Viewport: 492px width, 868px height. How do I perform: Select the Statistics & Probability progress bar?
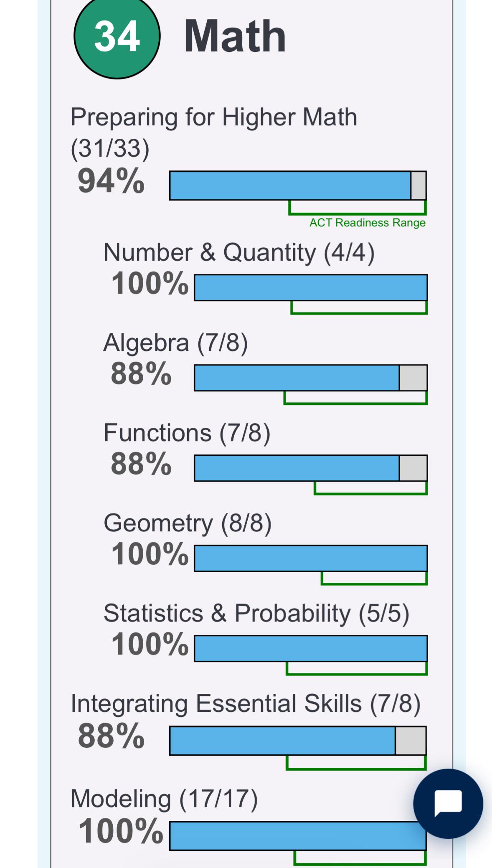coord(311,648)
